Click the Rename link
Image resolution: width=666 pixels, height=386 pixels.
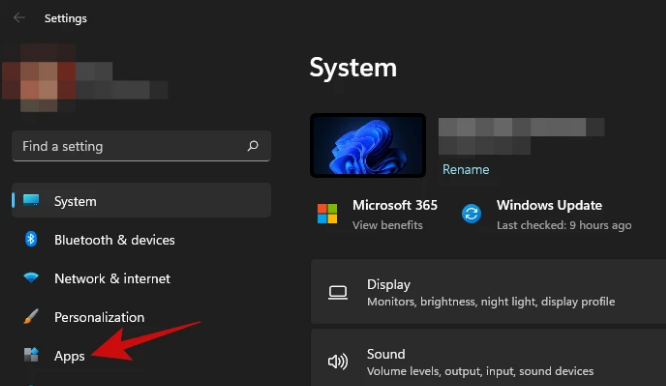click(x=466, y=169)
